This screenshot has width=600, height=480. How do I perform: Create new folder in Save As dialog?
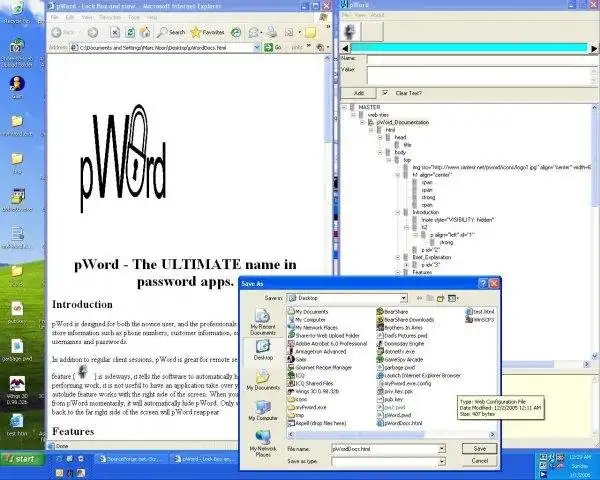click(x=440, y=298)
